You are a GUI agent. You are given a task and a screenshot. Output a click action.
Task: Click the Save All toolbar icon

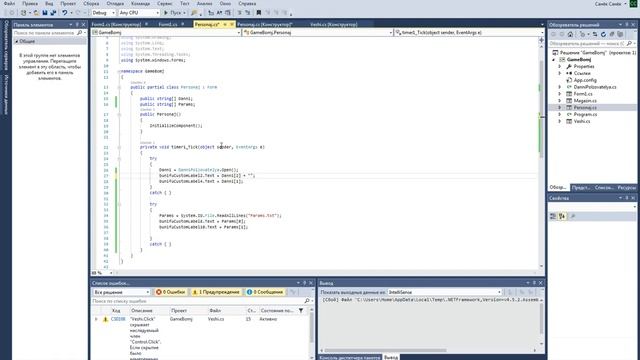53,13
